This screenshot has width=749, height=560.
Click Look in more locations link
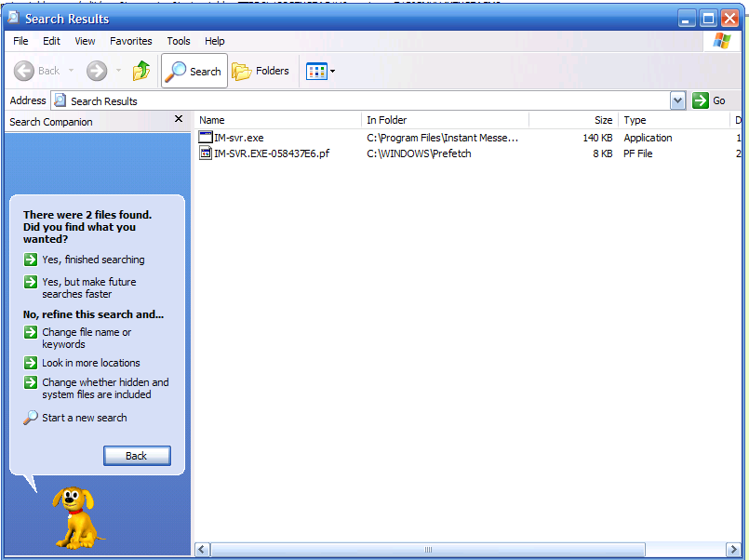coord(90,363)
